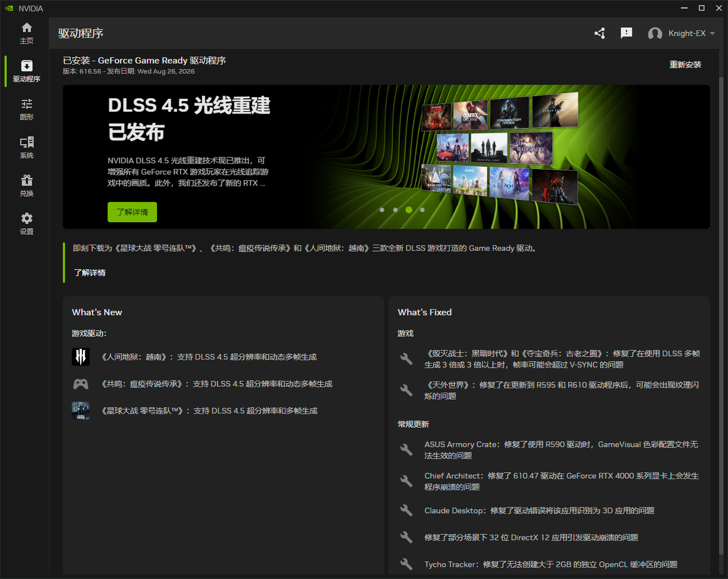Click the What's Fixed heading
Viewport: 728px width, 579px height.
425,312
